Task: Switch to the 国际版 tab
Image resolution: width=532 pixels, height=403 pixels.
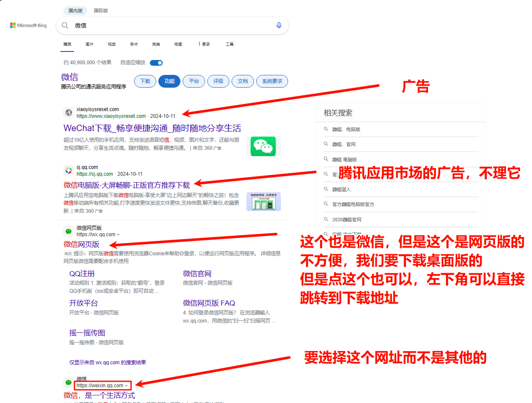Action: point(101,11)
